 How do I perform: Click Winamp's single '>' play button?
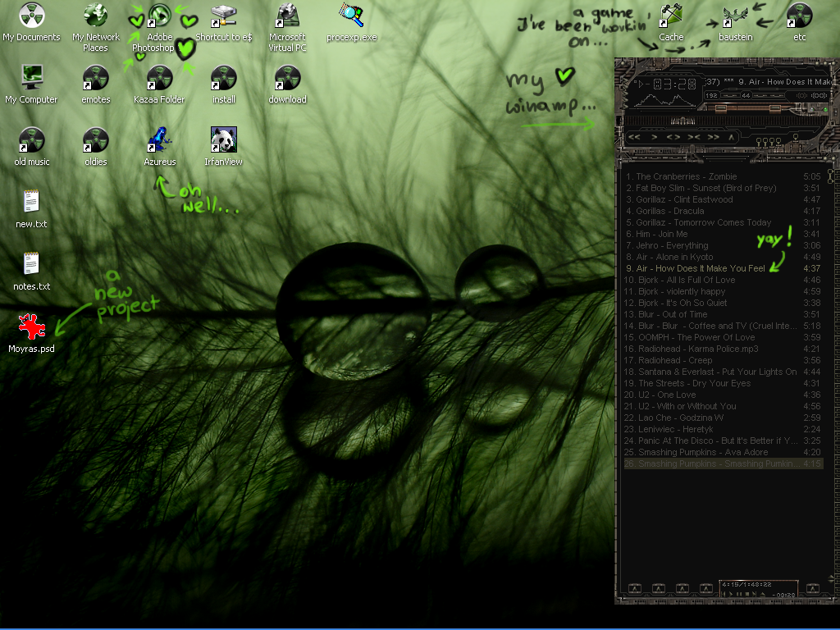pyautogui.click(x=654, y=137)
